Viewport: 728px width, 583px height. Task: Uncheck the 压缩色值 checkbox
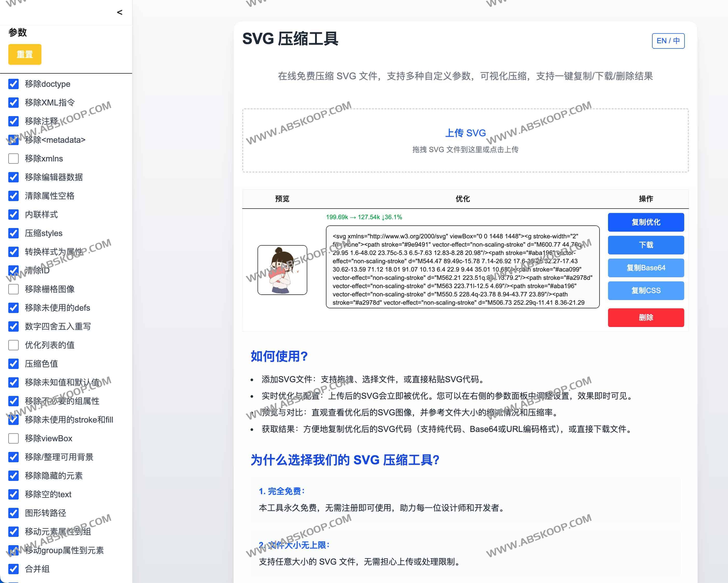13,364
